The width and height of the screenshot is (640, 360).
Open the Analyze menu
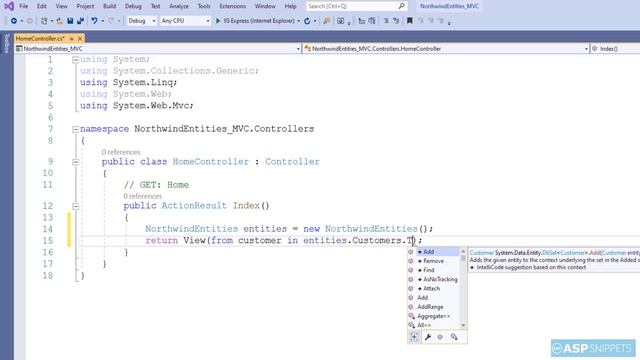(x=179, y=6)
